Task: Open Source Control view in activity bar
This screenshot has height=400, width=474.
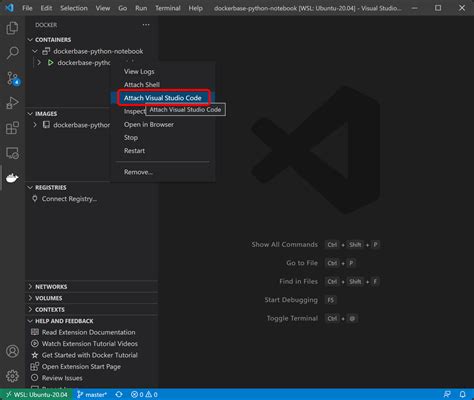Action: pos(13,78)
